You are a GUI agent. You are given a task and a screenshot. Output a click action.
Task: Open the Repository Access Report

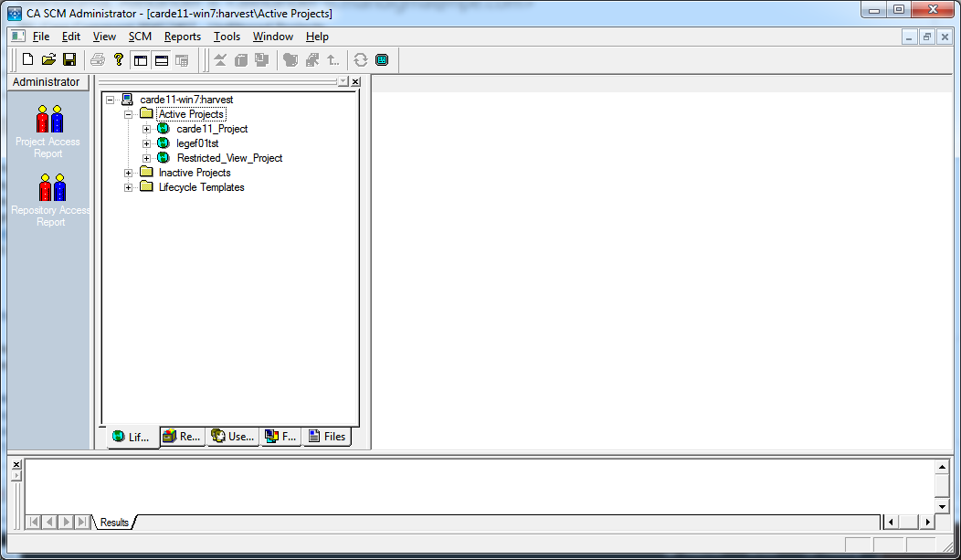click(50, 200)
